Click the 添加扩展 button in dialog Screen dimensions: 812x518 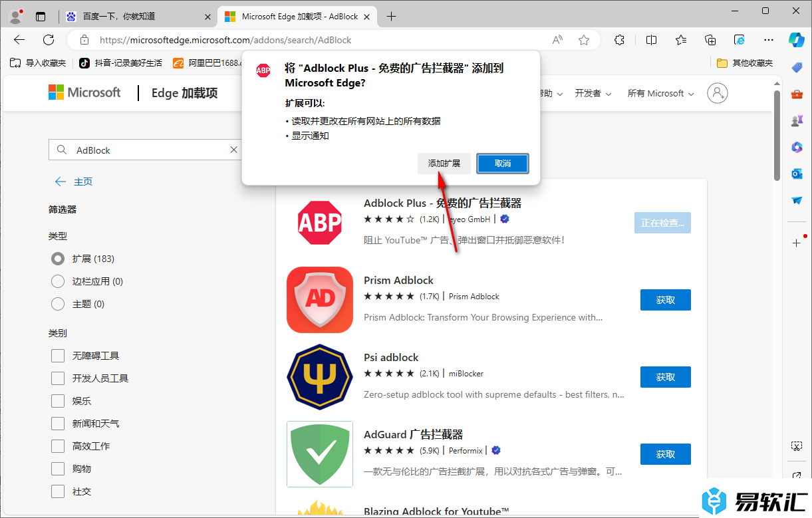pyautogui.click(x=444, y=163)
